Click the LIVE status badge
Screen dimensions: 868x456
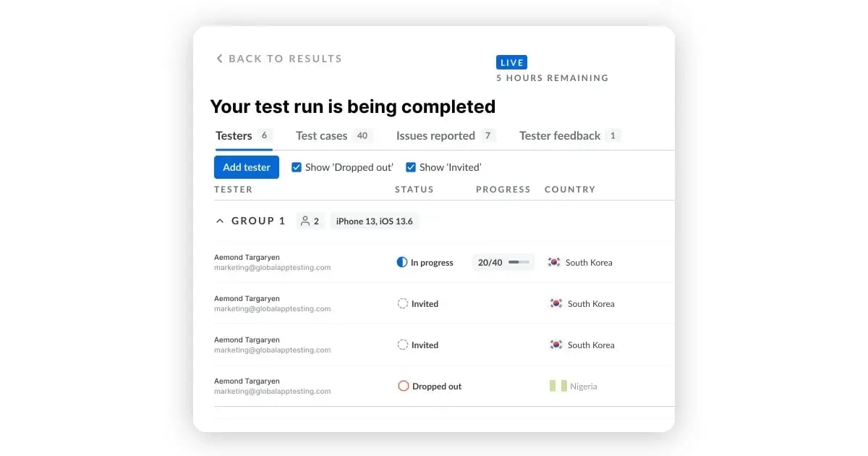[x=511, y=62]
